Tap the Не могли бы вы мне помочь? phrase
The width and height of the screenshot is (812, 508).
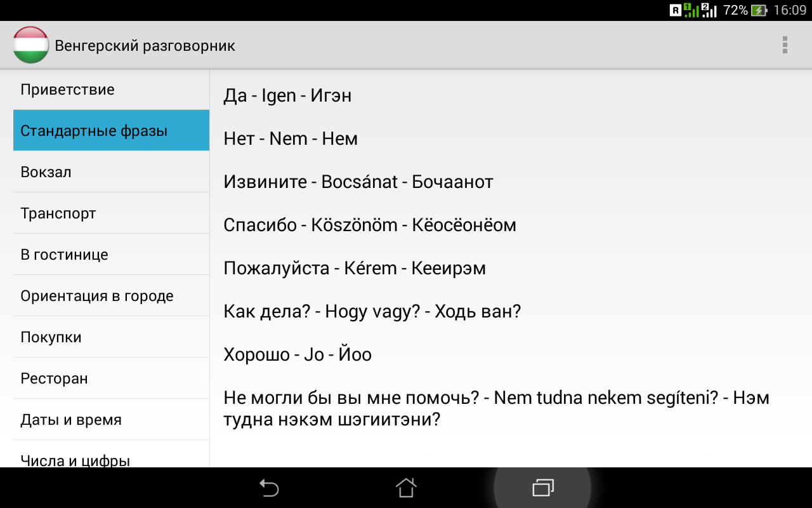[496, 409]
